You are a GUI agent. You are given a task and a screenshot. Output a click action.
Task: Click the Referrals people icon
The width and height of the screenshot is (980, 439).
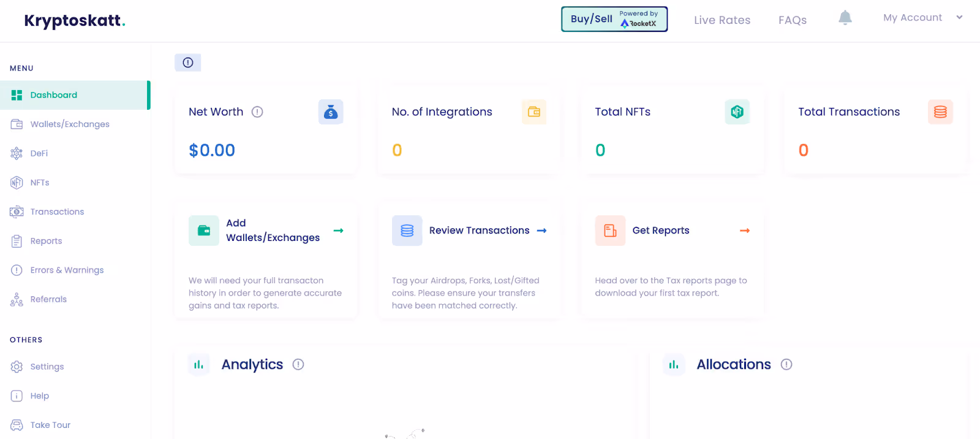click(x=17, y=299)
